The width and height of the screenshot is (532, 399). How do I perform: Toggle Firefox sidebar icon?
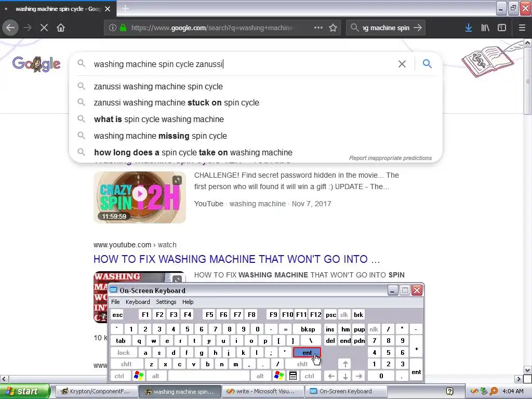[x=502, y=28]
